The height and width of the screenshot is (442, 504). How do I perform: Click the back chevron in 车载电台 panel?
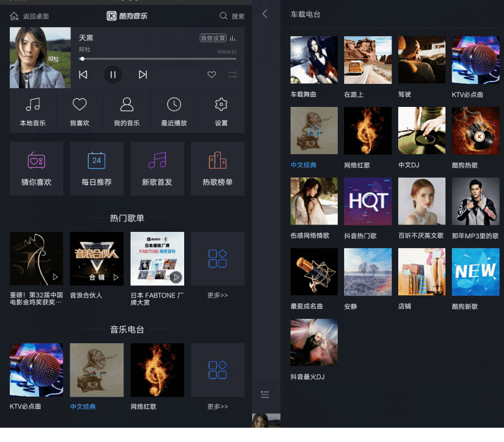tap(265, 14)
